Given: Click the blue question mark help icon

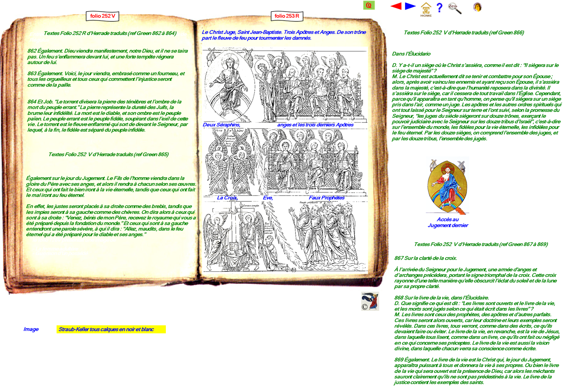Looking at the screenshot, I should coord(439,7).
